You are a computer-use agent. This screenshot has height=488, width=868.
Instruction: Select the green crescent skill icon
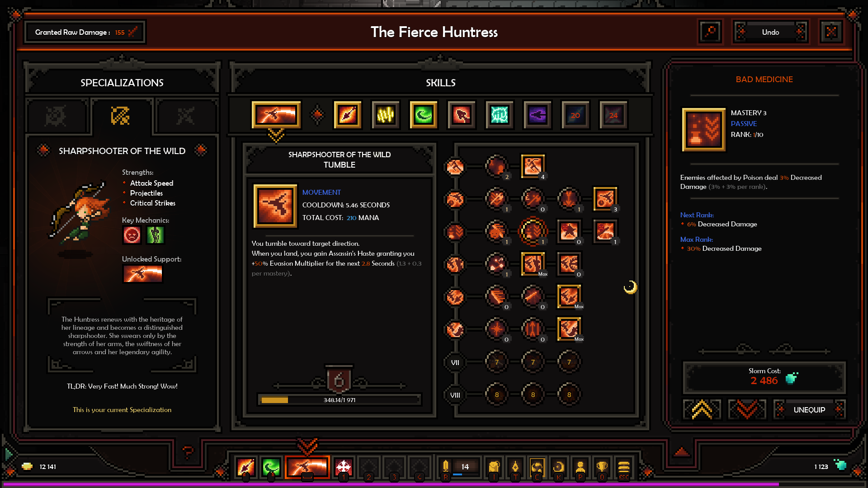423,115
